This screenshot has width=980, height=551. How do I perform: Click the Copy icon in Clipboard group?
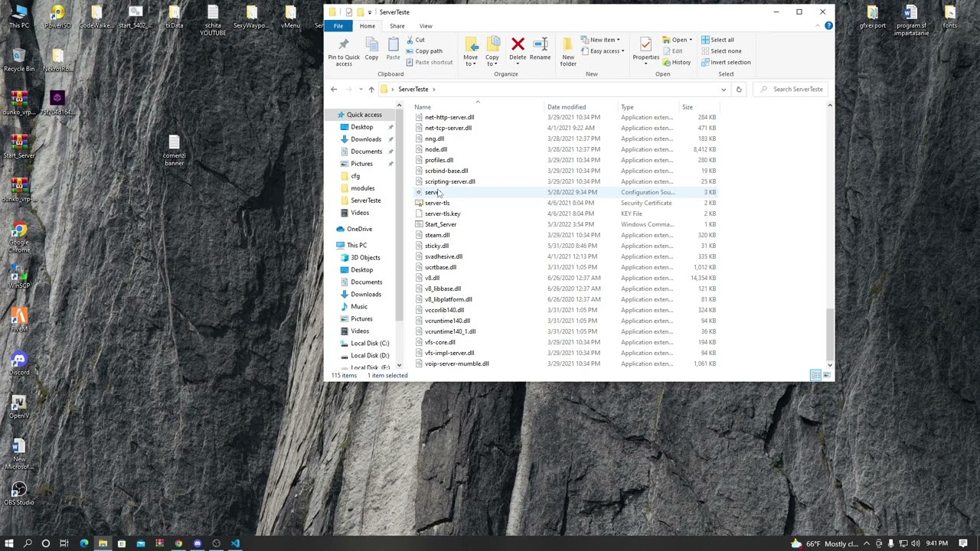tap(371, 49)
